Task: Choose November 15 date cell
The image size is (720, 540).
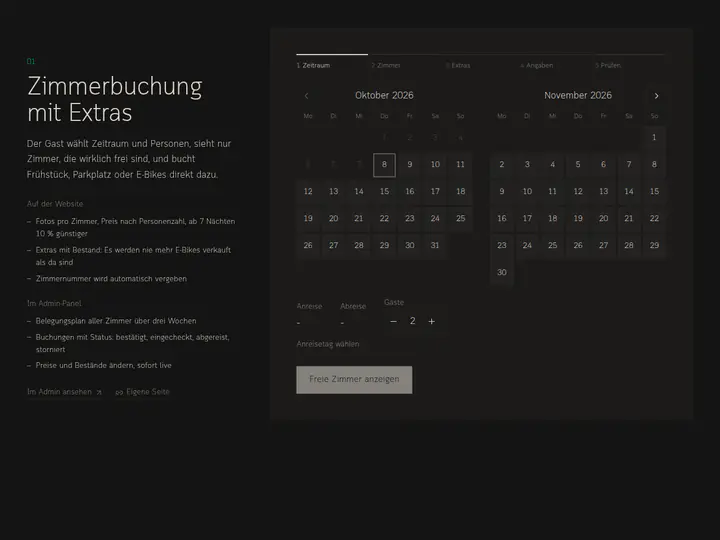Action: coord(654,191)
